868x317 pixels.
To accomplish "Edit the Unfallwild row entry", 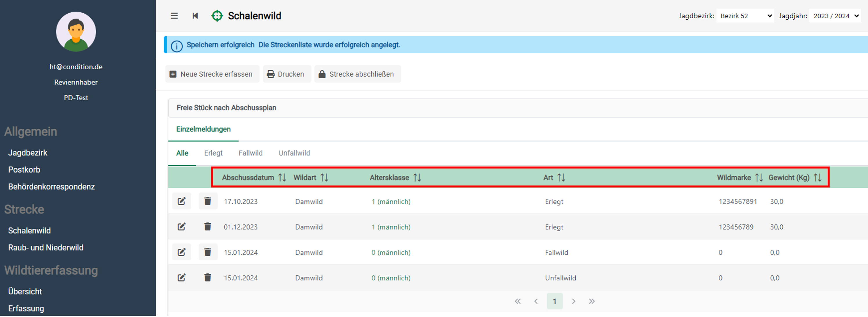I will coord(182,278).
